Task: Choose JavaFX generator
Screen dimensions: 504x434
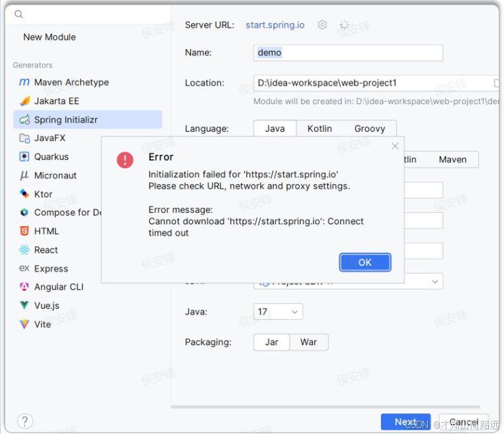Action: click(58, 138)
